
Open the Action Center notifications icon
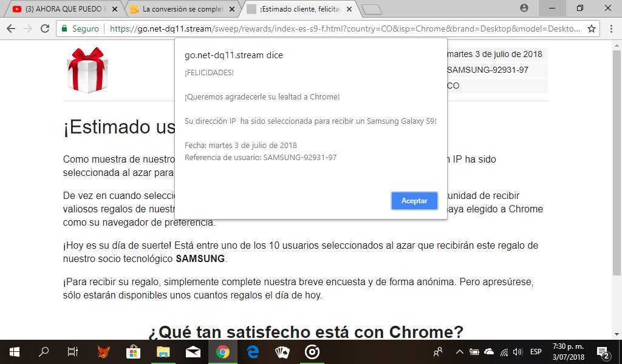point(604,352)
